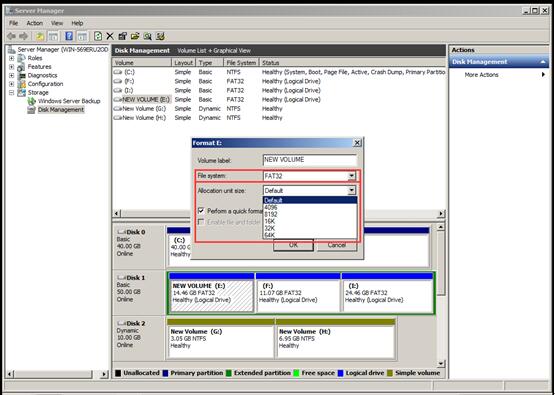The width and height of the screenshot is (555, 395).
Task: Click the graphical view scroll down arrow
Action: click(441, 364)
